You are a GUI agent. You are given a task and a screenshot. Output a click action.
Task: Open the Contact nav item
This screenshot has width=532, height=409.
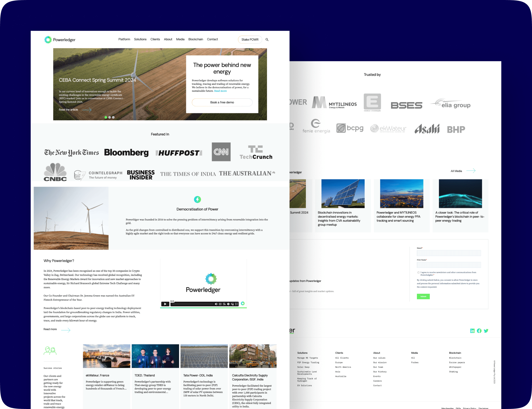coord(212,39)
